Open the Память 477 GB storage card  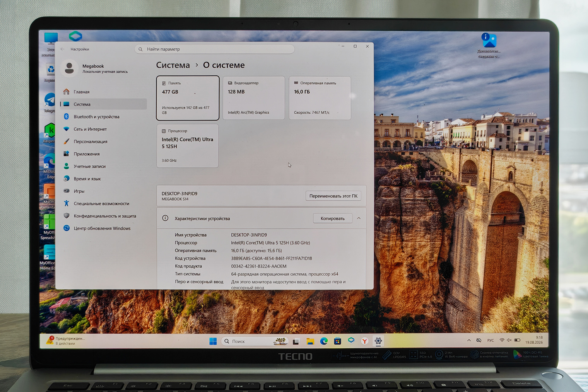[x=188, y=98]
